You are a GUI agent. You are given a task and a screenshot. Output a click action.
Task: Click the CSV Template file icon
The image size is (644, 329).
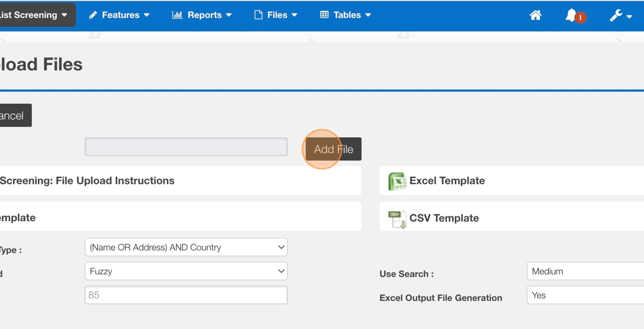pyautogui.click(x=397, y=218)
